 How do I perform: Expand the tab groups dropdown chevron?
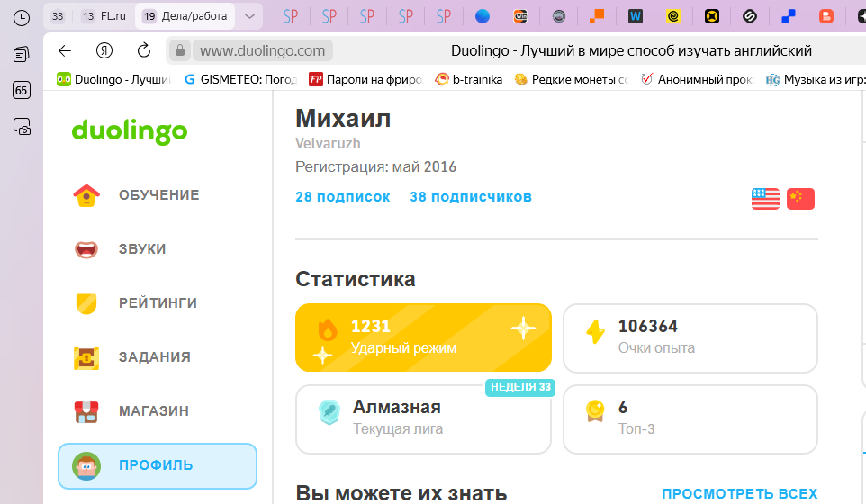coord(249,16)
